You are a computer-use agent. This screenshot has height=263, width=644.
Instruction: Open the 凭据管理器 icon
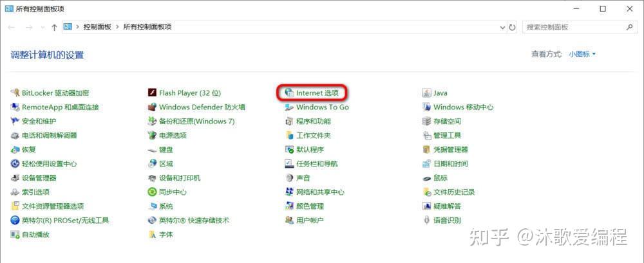(x=426, y=149)
